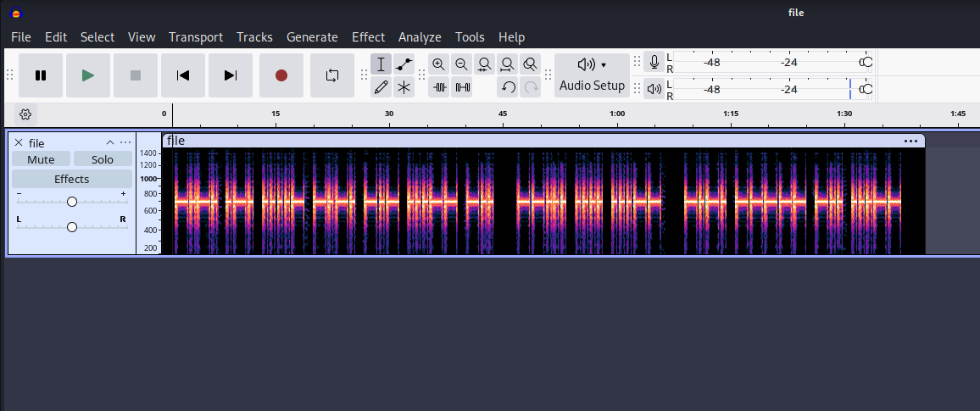The width and height of the screenshot is (980, 411).
Task: Toggle Mute on the file track
Action: click(x=41, y=159)
